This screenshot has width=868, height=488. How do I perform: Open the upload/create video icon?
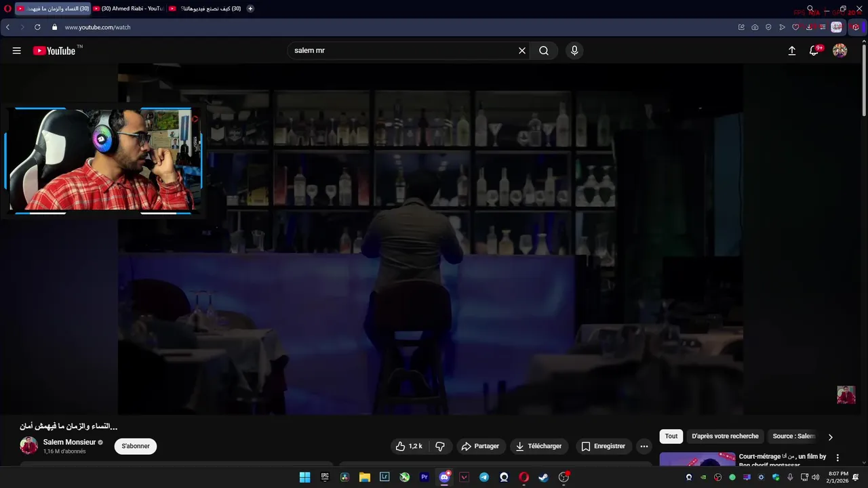[791, 51]
